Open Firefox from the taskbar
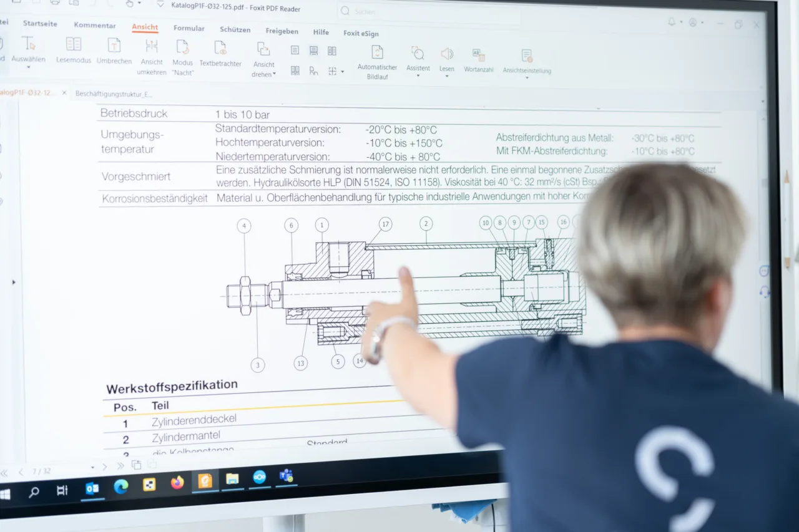This screenshot has width=799, height=532. tap(177, 482)
